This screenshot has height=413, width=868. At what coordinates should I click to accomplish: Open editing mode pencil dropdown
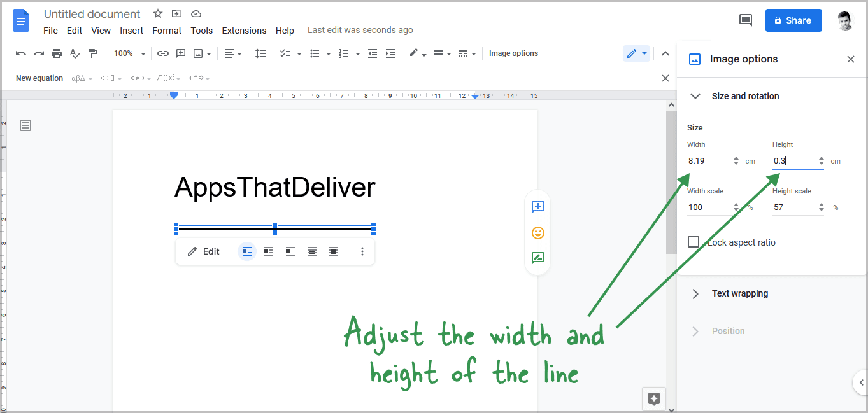636,53
